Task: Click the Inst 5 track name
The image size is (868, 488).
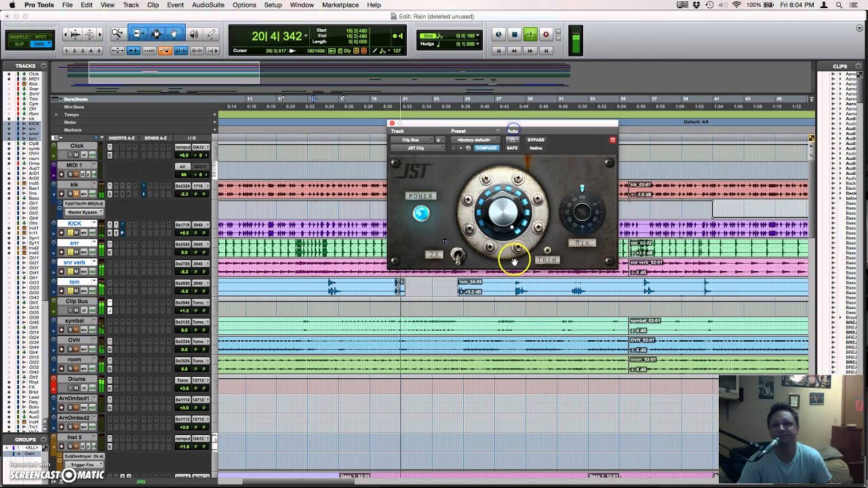Action: click(74, 438)
